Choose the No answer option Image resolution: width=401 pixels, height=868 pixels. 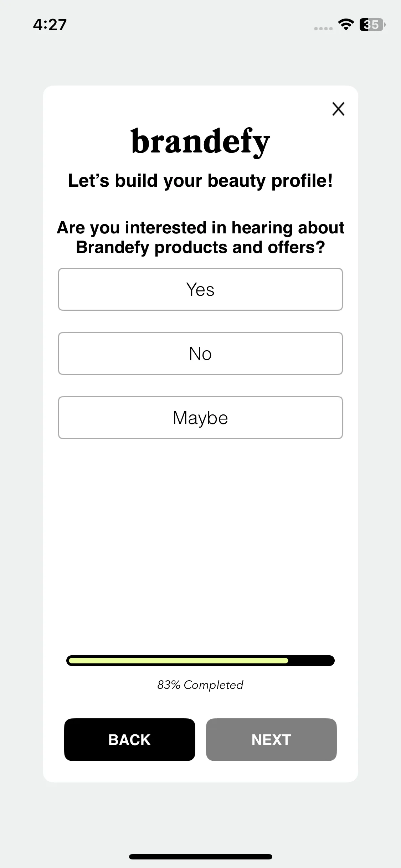tap(200, 353)
